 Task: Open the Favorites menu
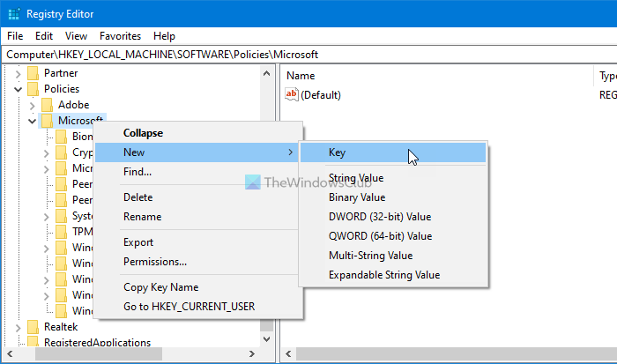point(120,36)
